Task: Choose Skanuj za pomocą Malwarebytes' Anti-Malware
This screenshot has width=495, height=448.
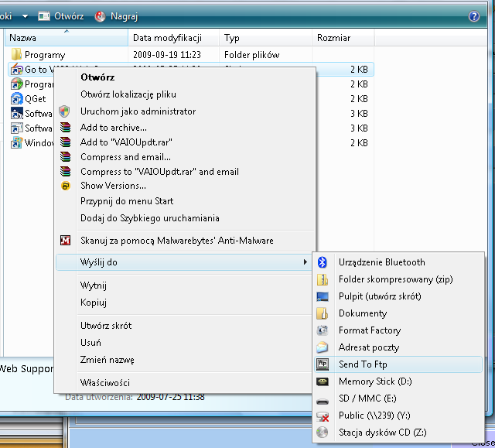Action: pos(185,241)
